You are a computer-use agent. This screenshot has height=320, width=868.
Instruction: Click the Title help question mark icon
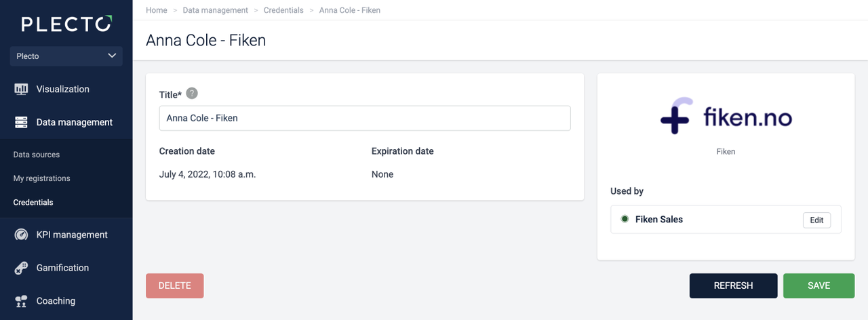click(192, 94)
